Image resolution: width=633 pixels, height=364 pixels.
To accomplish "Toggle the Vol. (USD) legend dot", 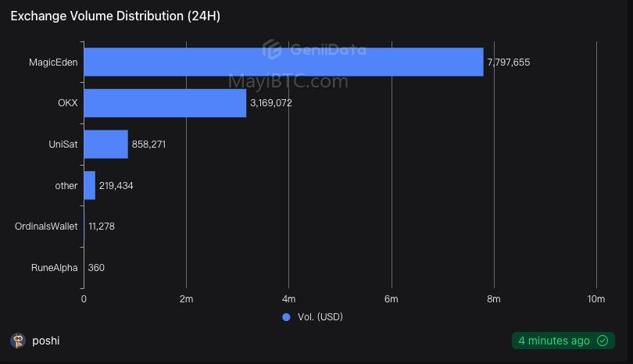I will pos(286,317).
